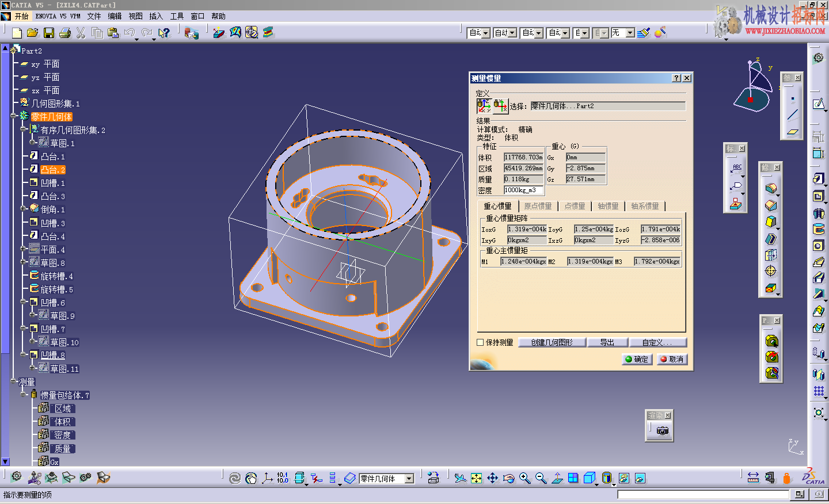The image size is (829, 504).
Task: Collapse the 凹槽.7 tree node
Action: pyautogui.click(x=24, y=328)
